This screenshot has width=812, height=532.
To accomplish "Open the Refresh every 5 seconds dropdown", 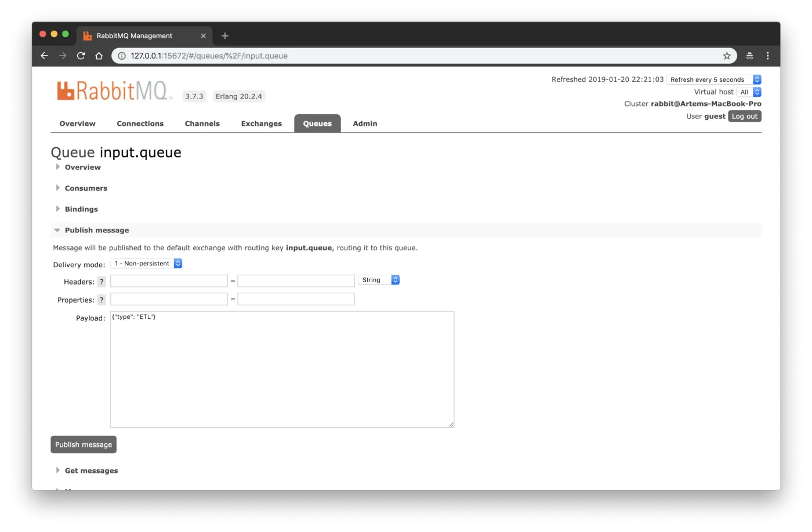I will pyautogui.click(x=714, y=79).
